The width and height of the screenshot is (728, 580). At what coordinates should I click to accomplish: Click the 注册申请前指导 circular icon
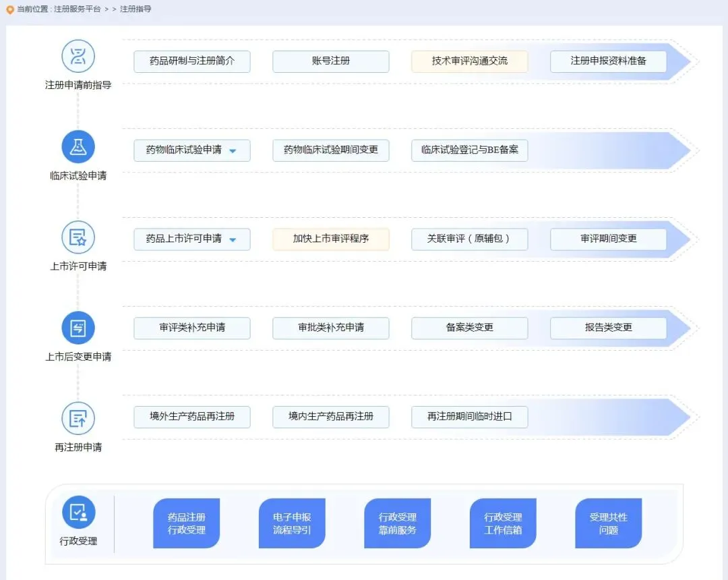click(x=78, y=57)
